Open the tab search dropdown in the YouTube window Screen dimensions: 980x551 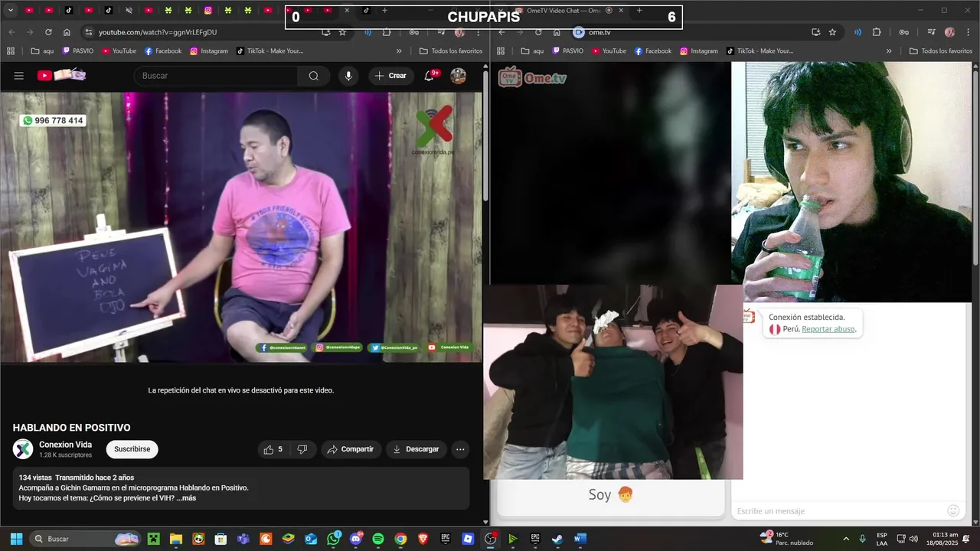11,11
